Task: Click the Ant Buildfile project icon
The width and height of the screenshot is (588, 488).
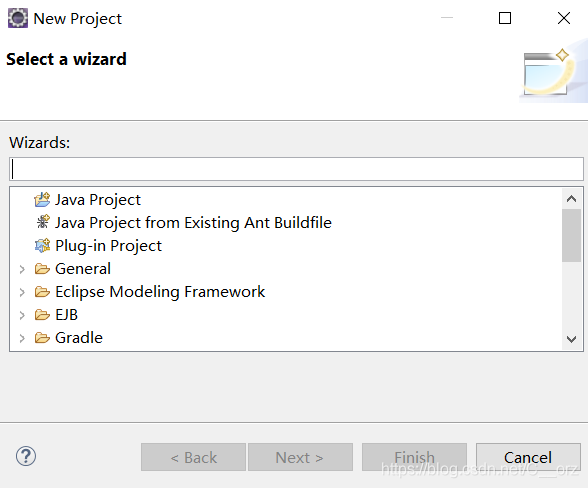Action: coord(43,222)
